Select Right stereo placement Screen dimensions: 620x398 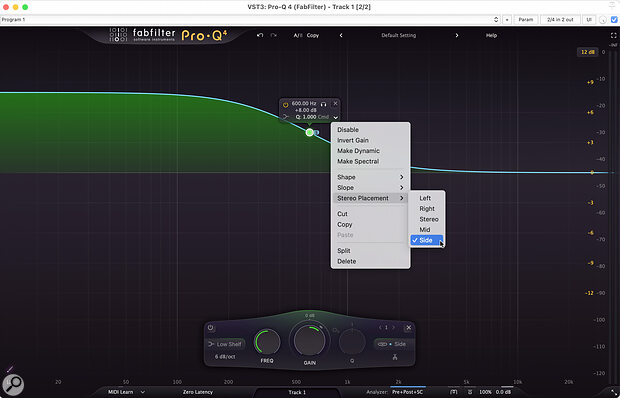click(427, 209)
